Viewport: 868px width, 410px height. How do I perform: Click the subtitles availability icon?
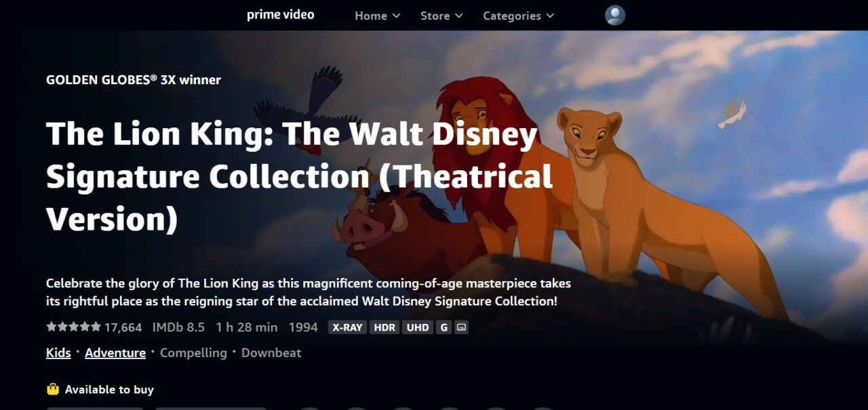tap(461, 327)
